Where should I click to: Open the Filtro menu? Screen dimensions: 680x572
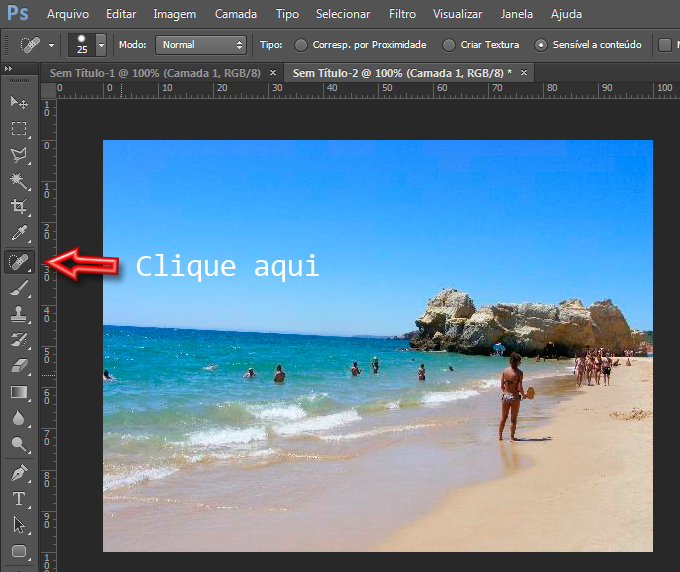pyautogui.click(x=402, y=14)
